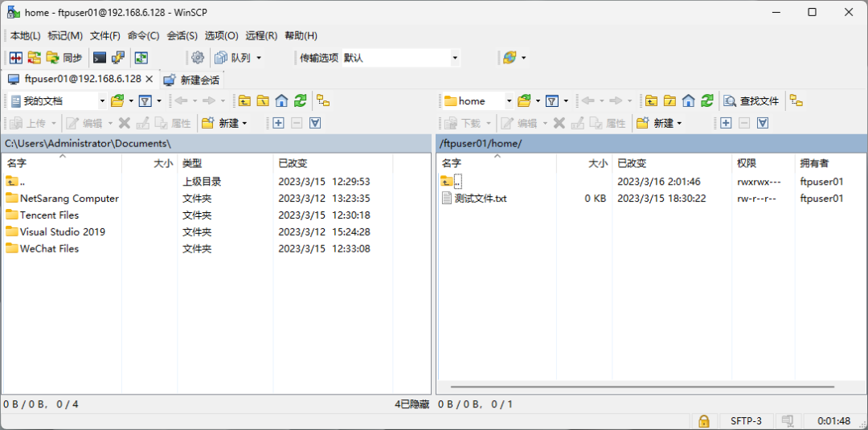868x430 pixels.
Task: Go to remote parent directory icon
Action: [x=652, y=100]
